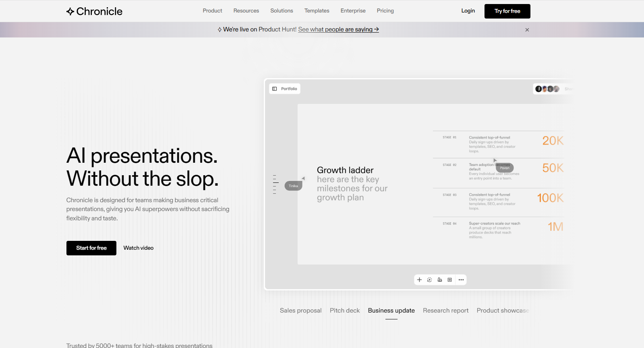Image resolution: width=644 pixels, height=348 pixels.
Task: Follow the See what people are saying link
Action: 338,29
